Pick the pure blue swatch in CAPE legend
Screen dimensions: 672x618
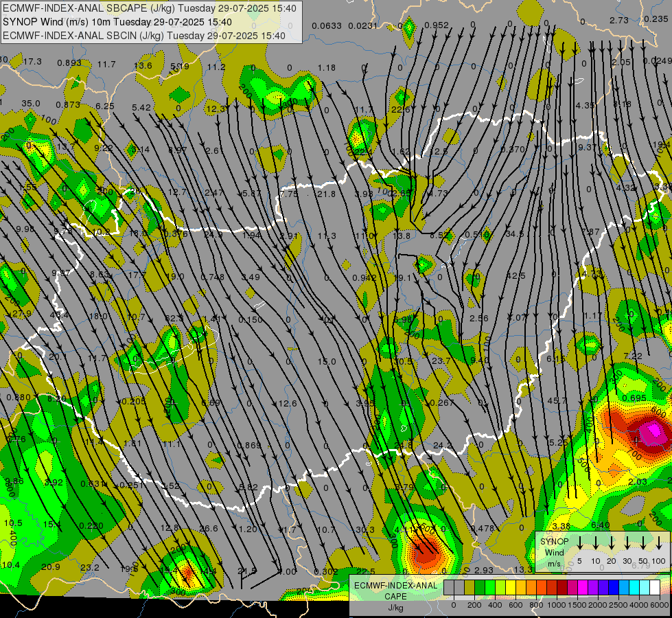point(613,588)
